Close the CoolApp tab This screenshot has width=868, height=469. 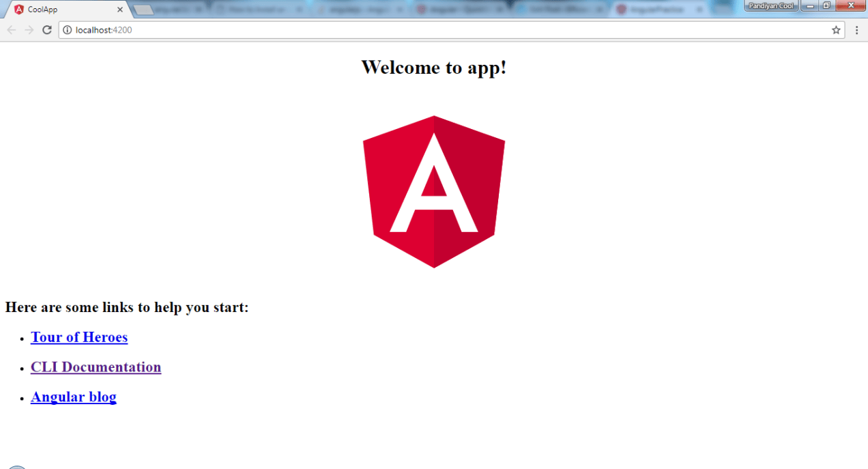[x=120, y=10]
